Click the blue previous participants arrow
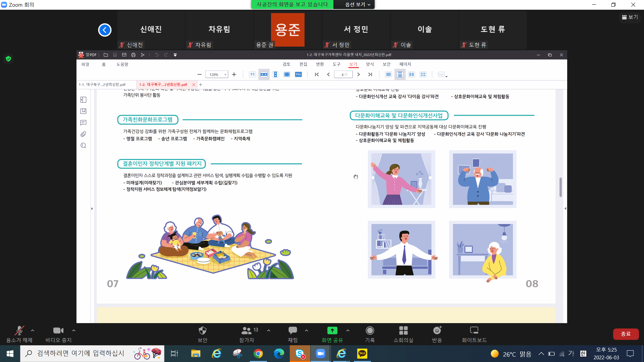644x362 pixels. coord(105,30)
